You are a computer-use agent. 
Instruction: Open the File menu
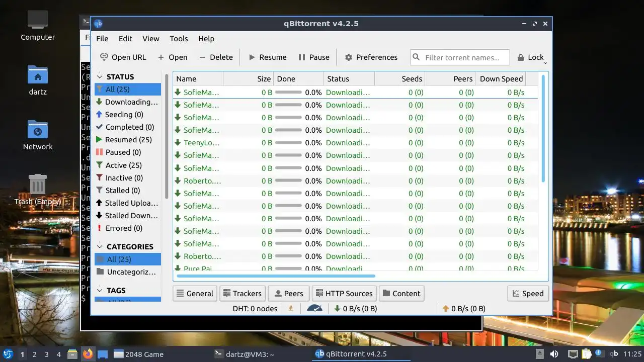tap(102, 39)
